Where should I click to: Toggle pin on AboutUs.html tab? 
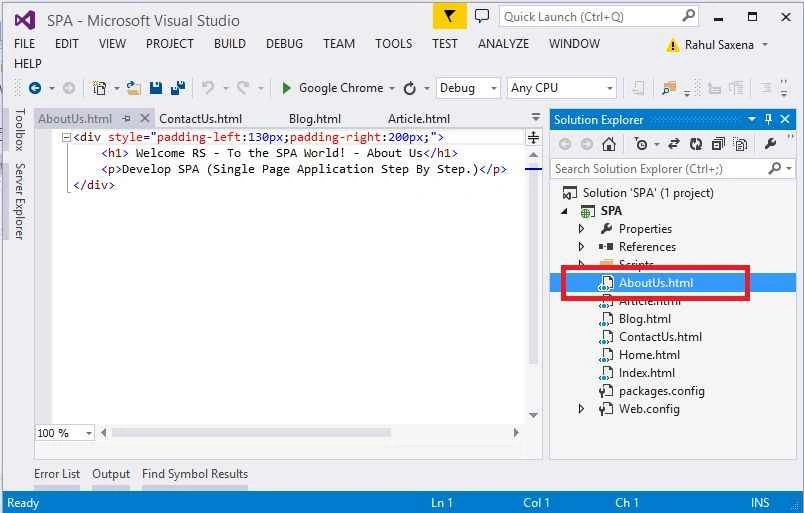click(126, 119)
